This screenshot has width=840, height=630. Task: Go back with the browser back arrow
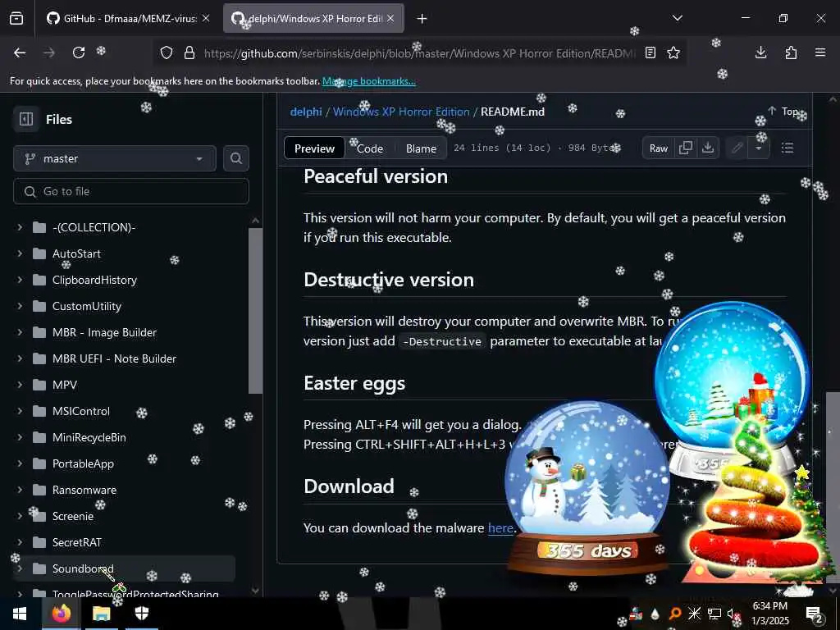pos(20,52)
